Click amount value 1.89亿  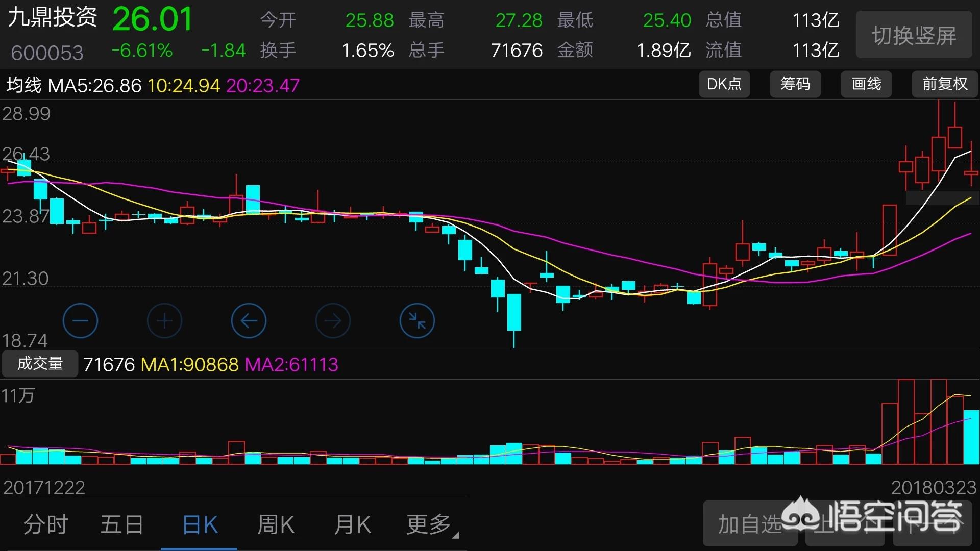coord(664,51)
